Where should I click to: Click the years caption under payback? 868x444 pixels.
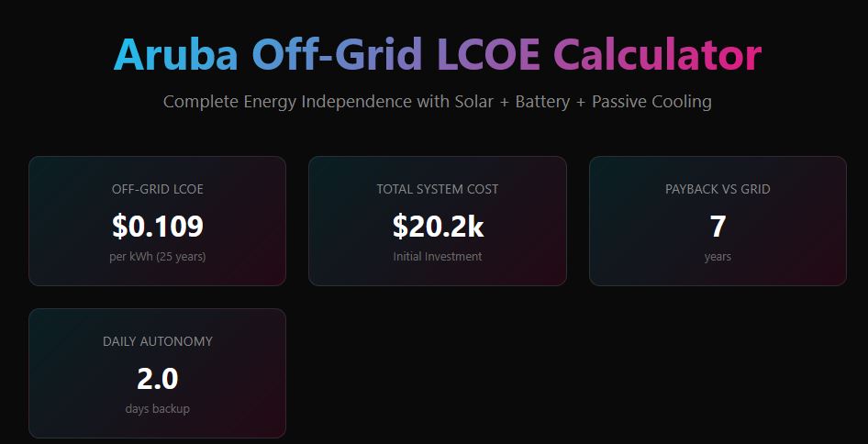[x=718, y=257]
